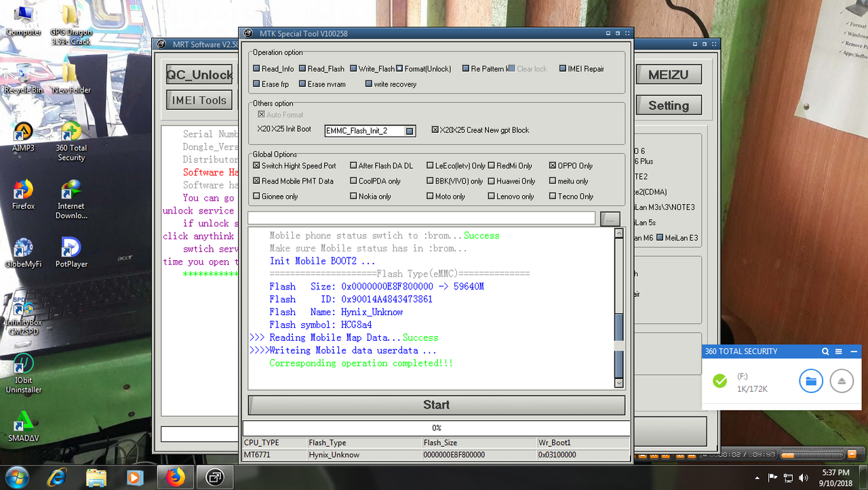Launch AIMP3 from the desktop
This screenshot has width=868, height=490.
coord(23,136)
